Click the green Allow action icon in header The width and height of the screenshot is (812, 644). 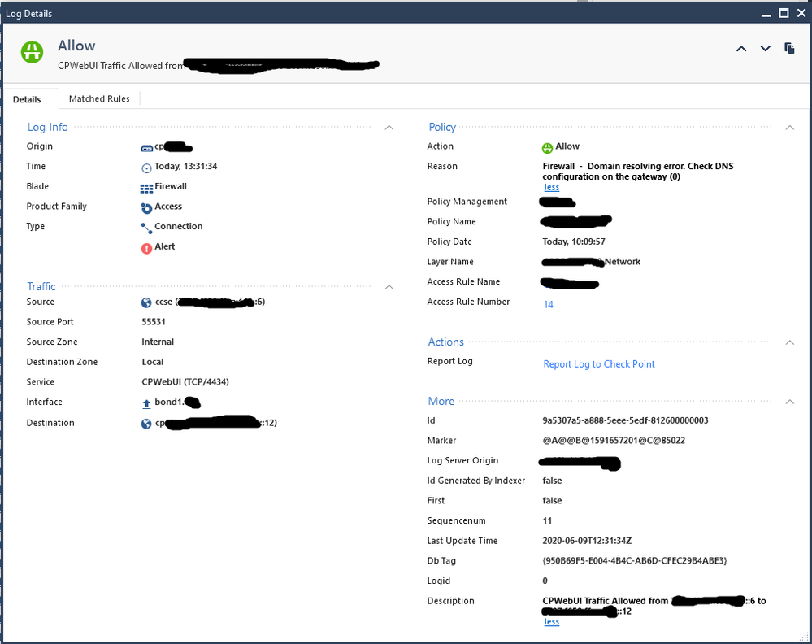(33, 52)
